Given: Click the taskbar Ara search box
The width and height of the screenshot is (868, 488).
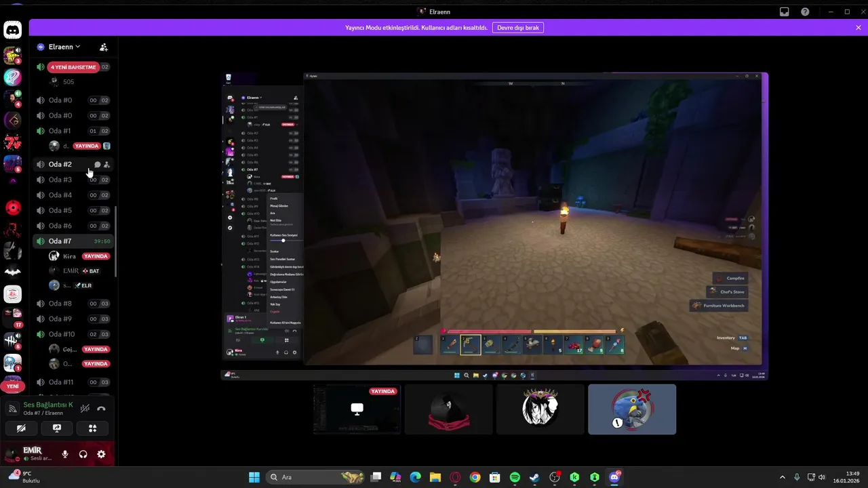Looking at the screenshot, I should 315,477.
